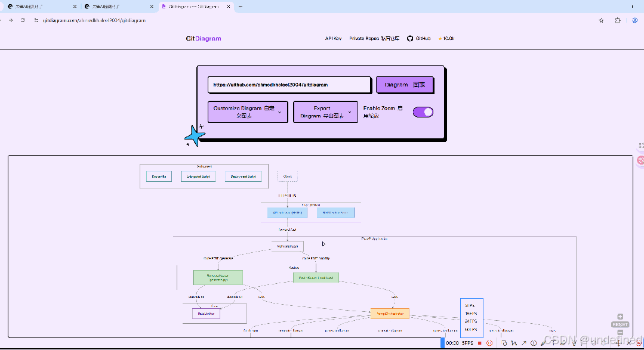Open the Private Repos link
This screenshot has width=644, height=350.
coord(374,39)
